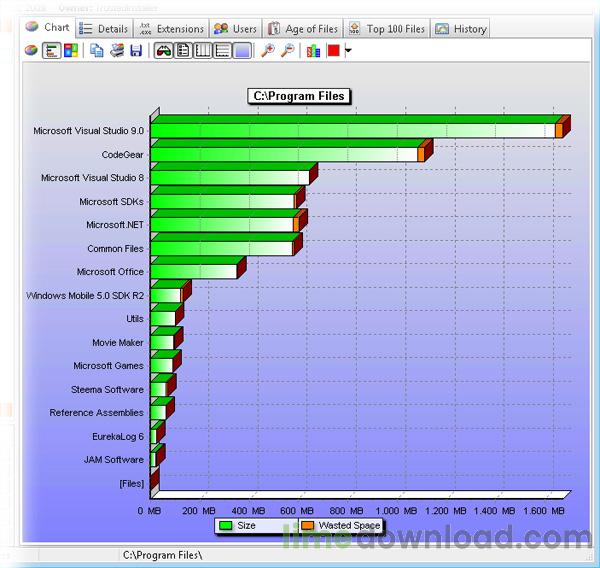Open the Top 100 Files tab

(387, 29)
